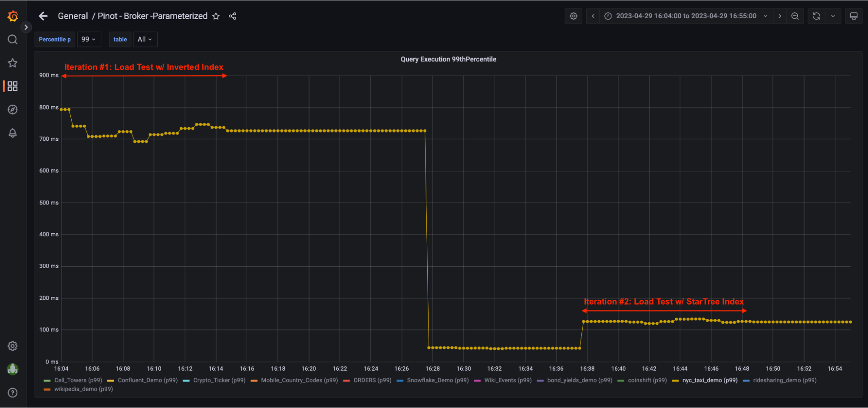Viewport: 868px width, 408px height.
Task: Refresh the dashboard with the refresh icon
Action: 816,16
